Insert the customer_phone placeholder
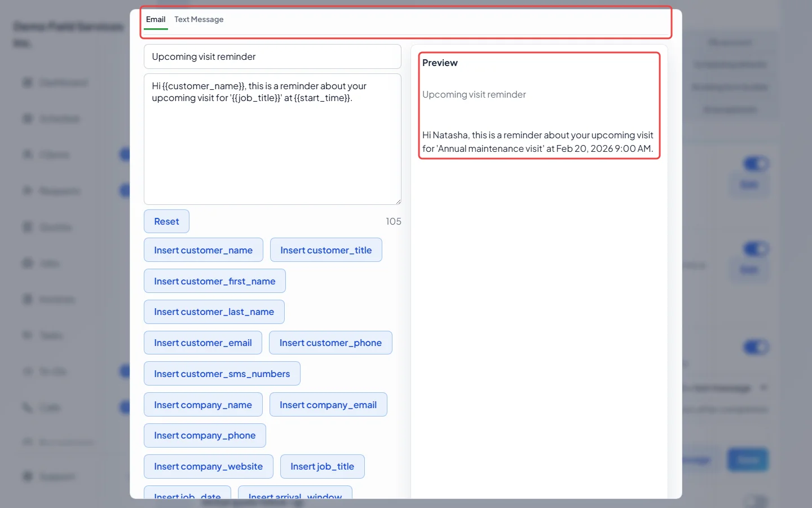The image size is (812, 508). pyautogui.click(x=330, y=343)
